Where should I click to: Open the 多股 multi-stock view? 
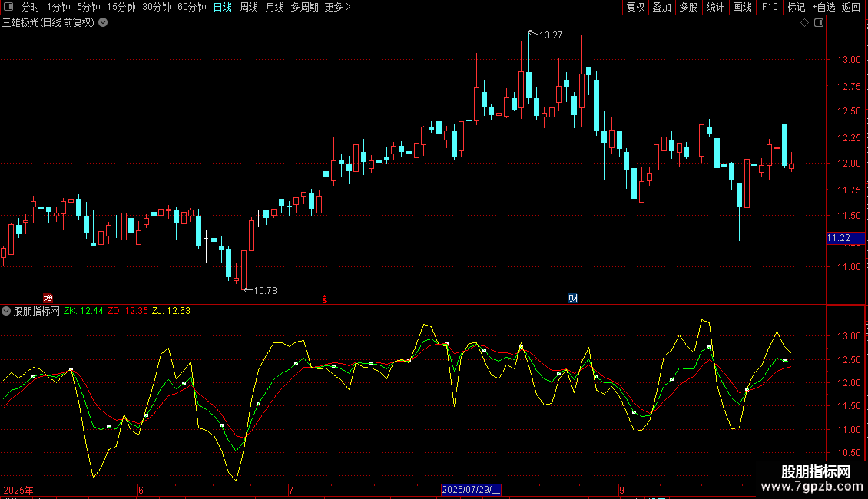pos(688,7)
